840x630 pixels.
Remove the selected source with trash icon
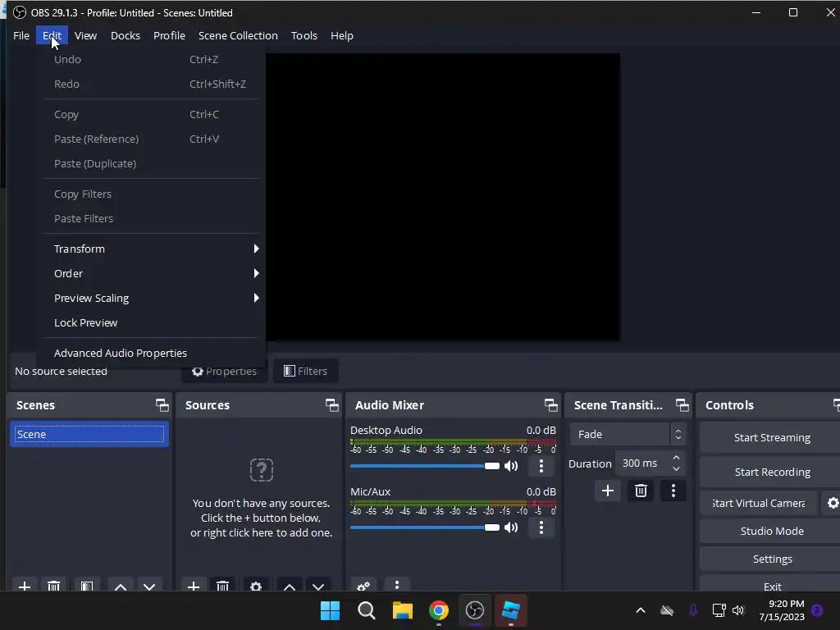click(223, 586)
